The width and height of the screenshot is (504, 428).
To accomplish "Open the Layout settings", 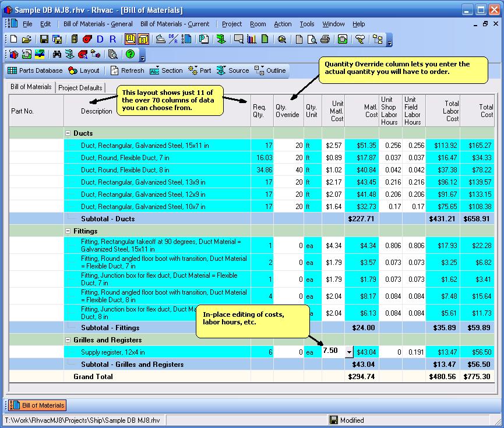I will pos(83,70).
